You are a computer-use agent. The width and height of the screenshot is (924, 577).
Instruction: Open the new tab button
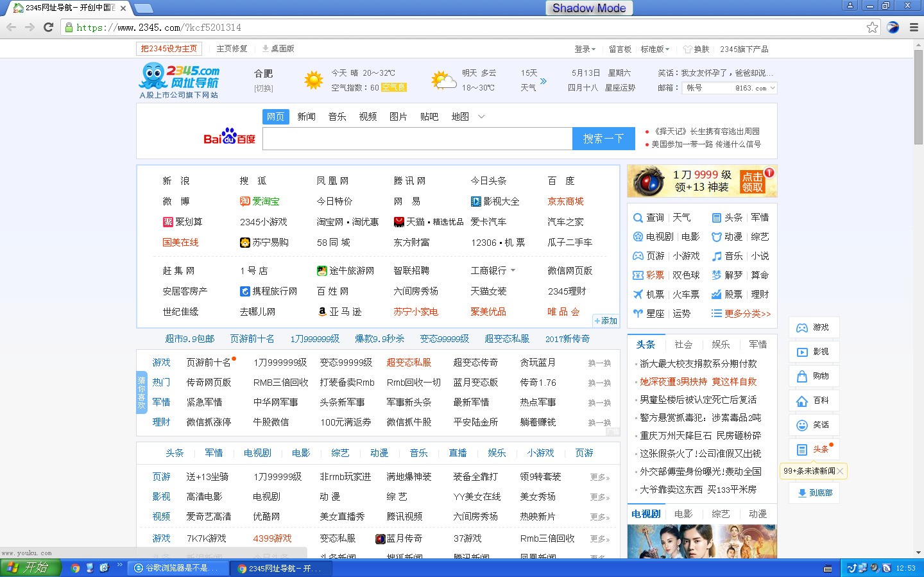pyautogui.click(x=143, y=8)
